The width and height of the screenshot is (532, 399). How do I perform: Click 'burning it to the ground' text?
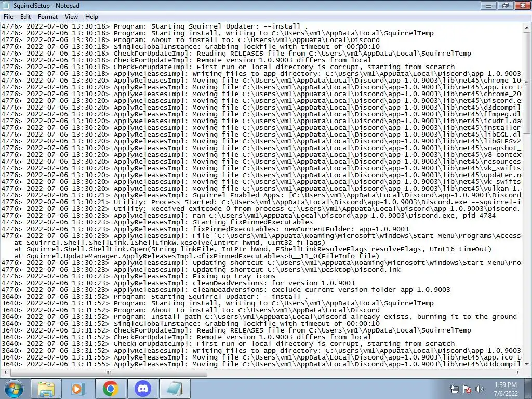[x=467, y=317]
